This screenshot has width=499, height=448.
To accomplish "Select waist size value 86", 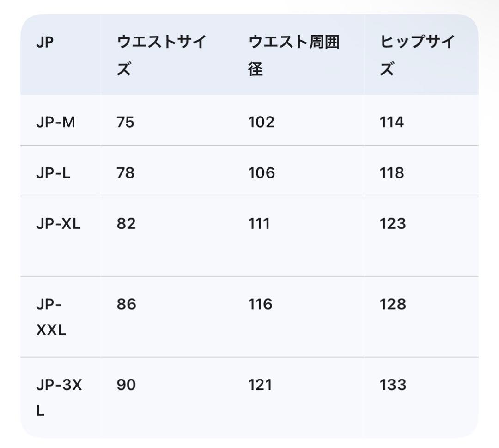I will click(126, 304).
